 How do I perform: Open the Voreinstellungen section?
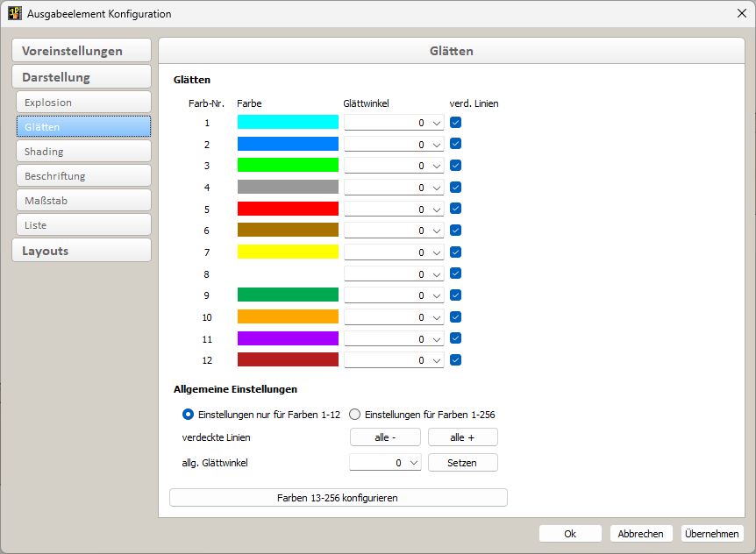pyautogui.click(x=82, y=51)
